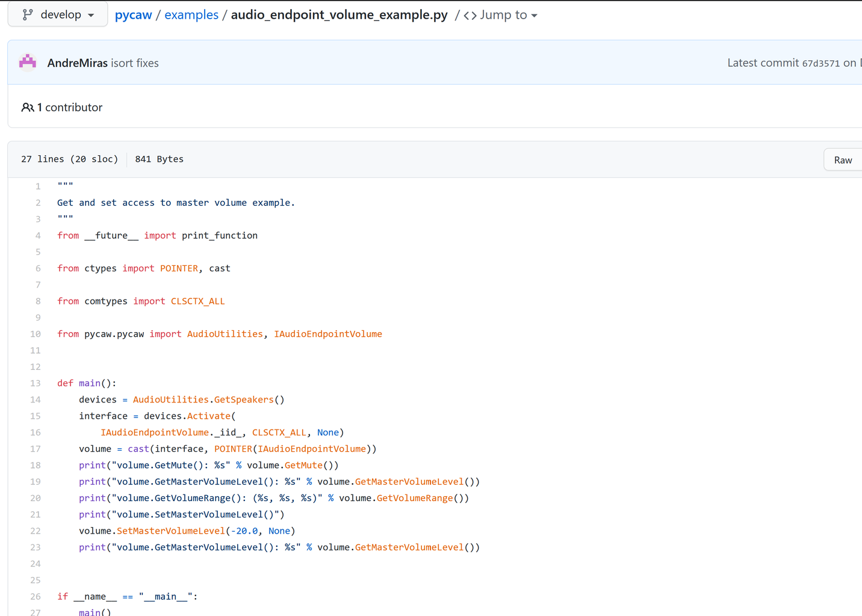Click the code brackets icon before Jump to
Viewport: 862px width, 616px height.
point(470,16)
